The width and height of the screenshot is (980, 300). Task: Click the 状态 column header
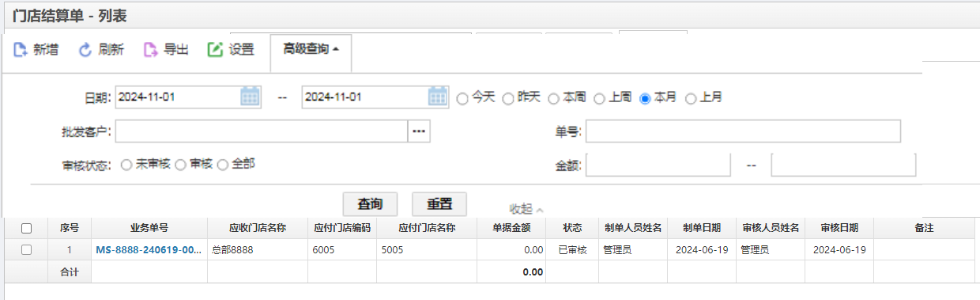click(572, 228)
